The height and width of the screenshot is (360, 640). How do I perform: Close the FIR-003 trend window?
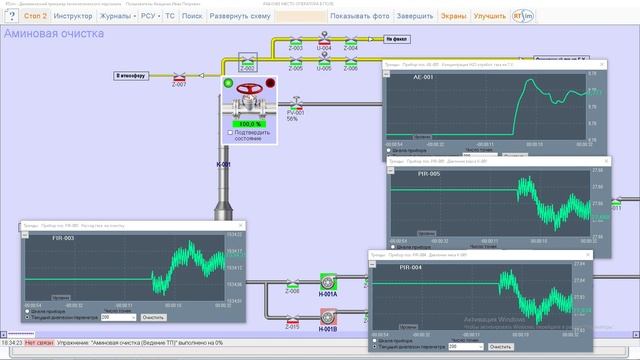[x=240, y=225]
